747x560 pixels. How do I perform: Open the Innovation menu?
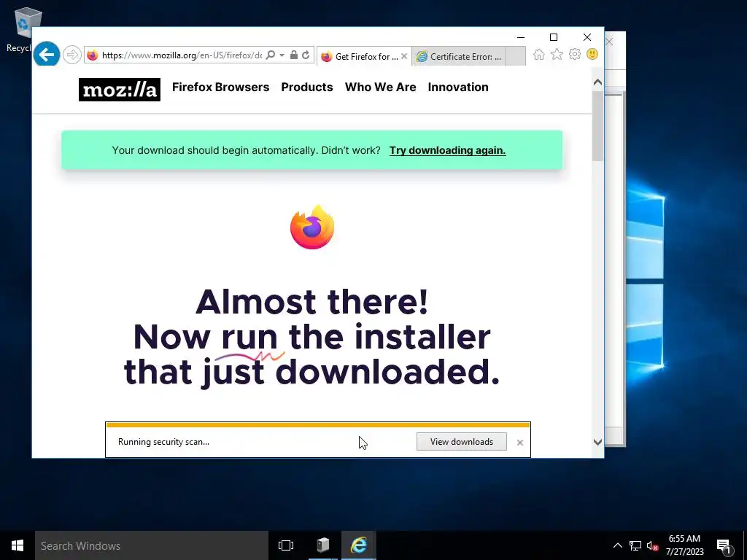click(458, 87)
